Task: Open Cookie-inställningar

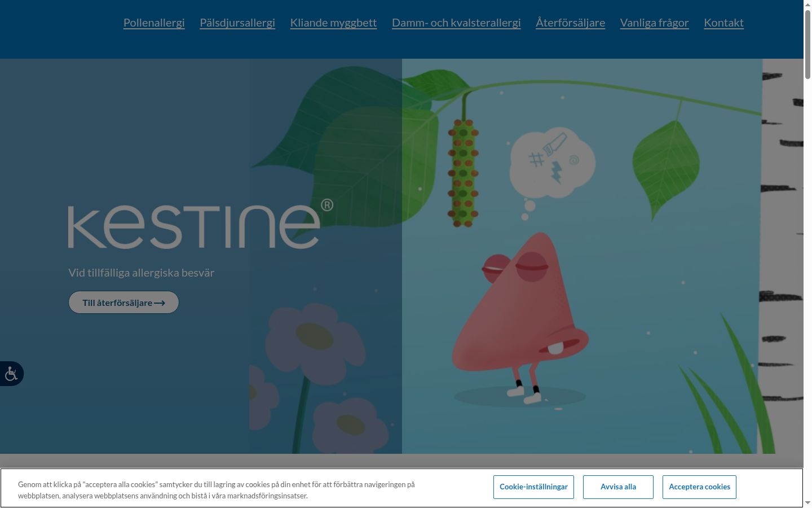Action: pos(533,487)
